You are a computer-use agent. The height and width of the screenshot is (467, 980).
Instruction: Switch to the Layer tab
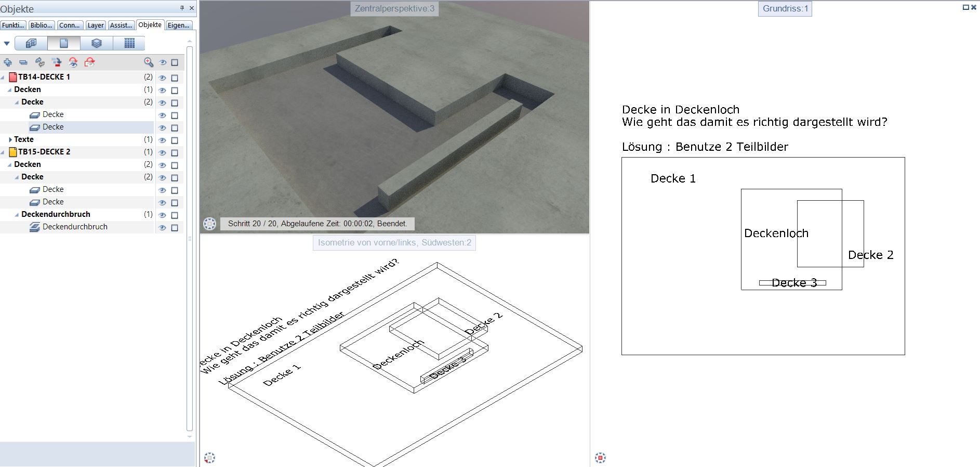[95, 25]
